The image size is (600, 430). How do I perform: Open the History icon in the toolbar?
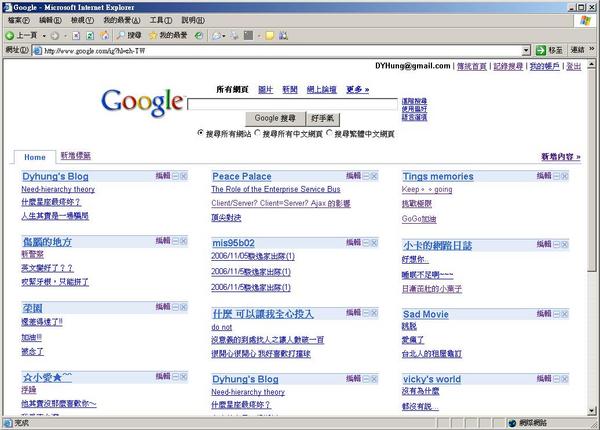[199, 36]
